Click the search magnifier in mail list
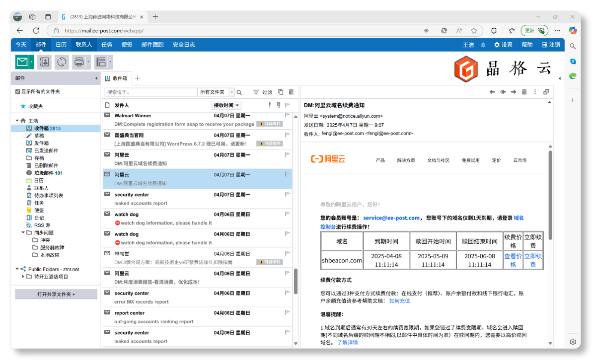596x364 pixels. (239, 92)
